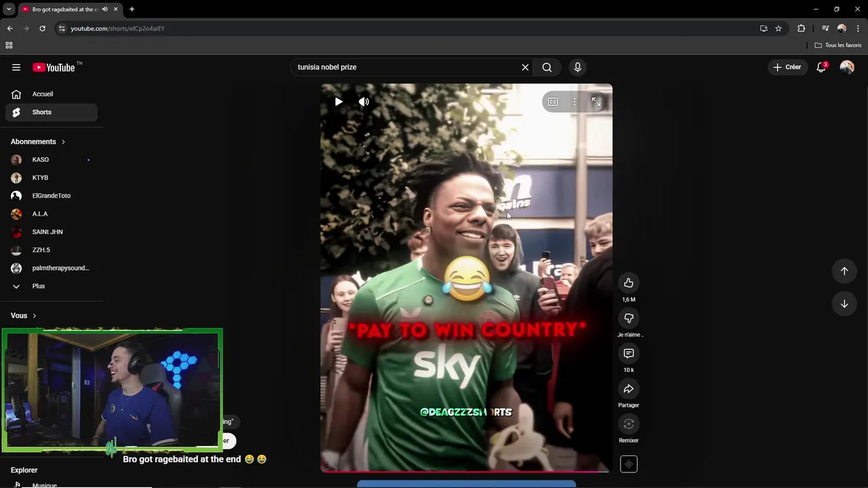Open the ZZH.5 channel
The width and height of the screenshot is (868, 488).
point(52,250)
